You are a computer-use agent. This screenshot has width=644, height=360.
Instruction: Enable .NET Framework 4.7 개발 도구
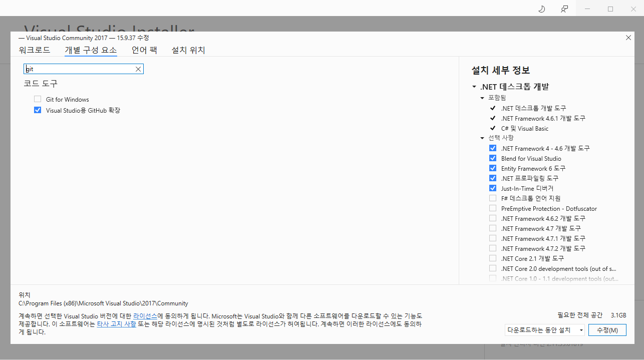coord(493,228)
